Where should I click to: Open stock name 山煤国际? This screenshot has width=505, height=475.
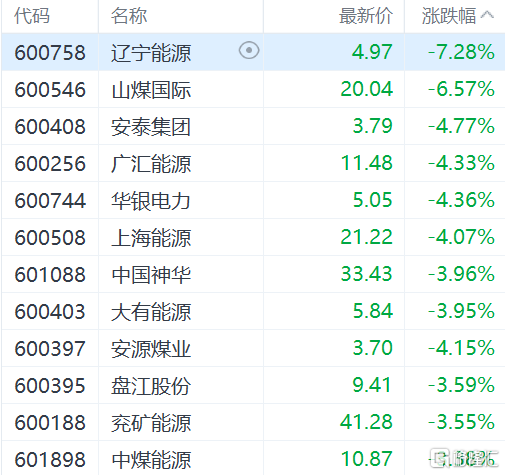[x=151, y=90]
